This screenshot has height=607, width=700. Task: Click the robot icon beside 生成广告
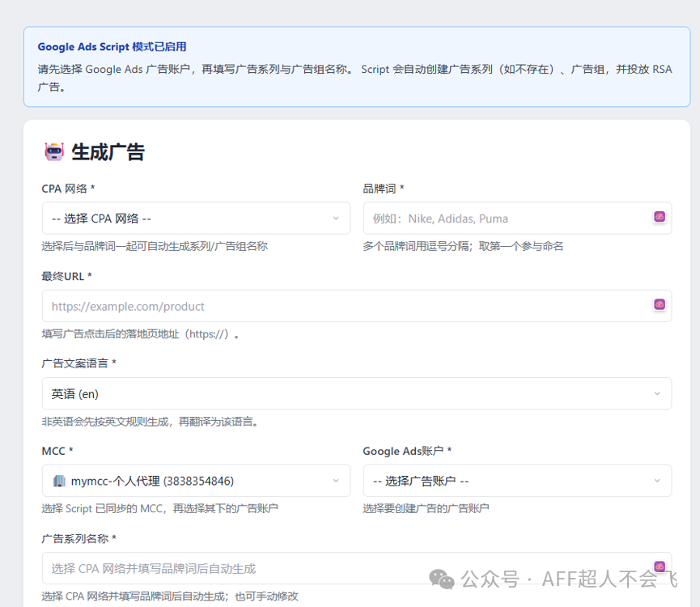pyautogui.click(x=54, y=152)
